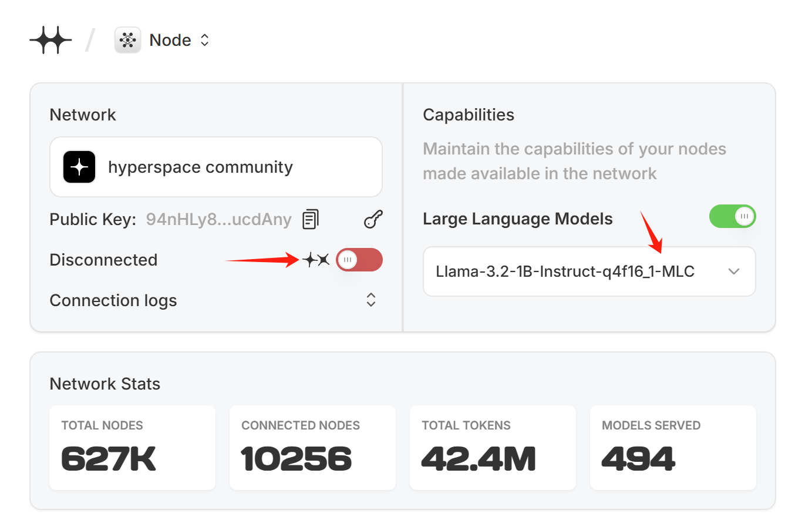The width and height of the screenshot is (812, 520).
Task: Click the Disconnected status label
Action: [103, 260]
